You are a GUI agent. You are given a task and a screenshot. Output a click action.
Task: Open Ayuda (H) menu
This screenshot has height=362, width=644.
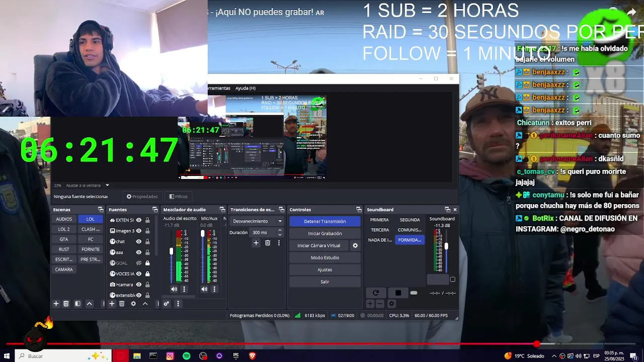click(246, 88)
